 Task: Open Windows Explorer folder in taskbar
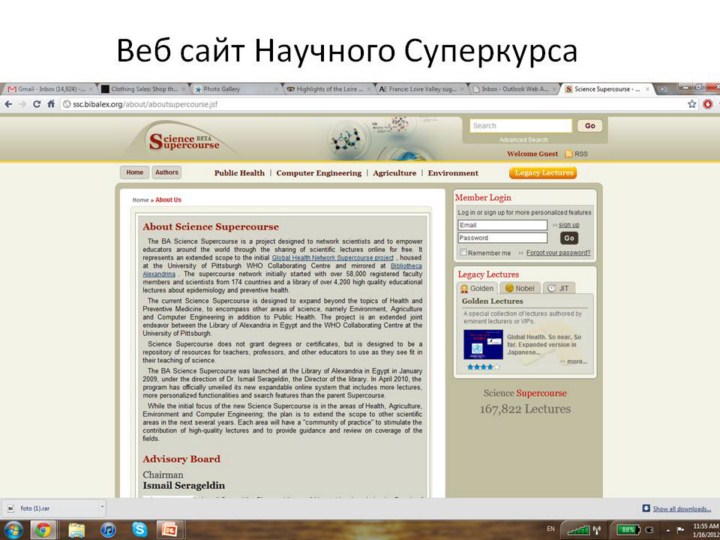[x=77, y=529]
